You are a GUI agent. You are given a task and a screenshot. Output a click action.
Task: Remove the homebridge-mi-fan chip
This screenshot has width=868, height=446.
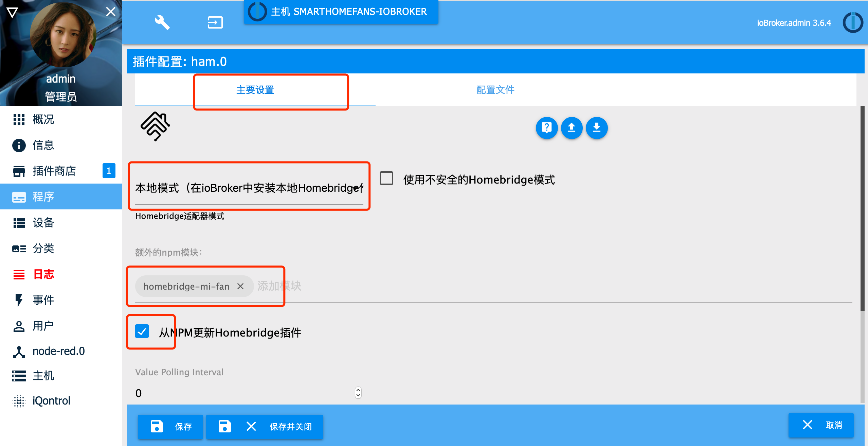(240, 286)
